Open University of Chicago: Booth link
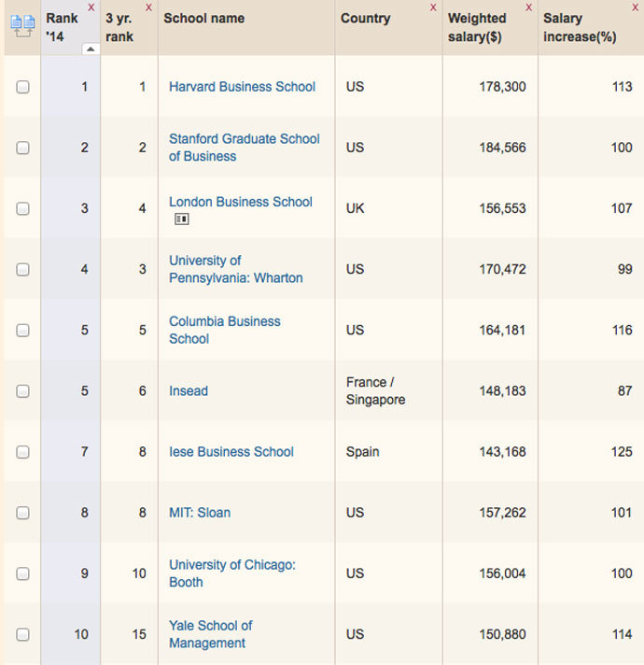644x665 pixels. tap(232, 573)
